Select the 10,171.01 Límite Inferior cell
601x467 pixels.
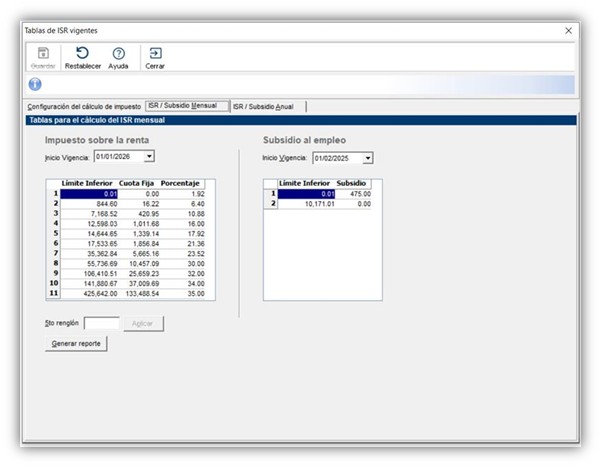coord(304,204)
